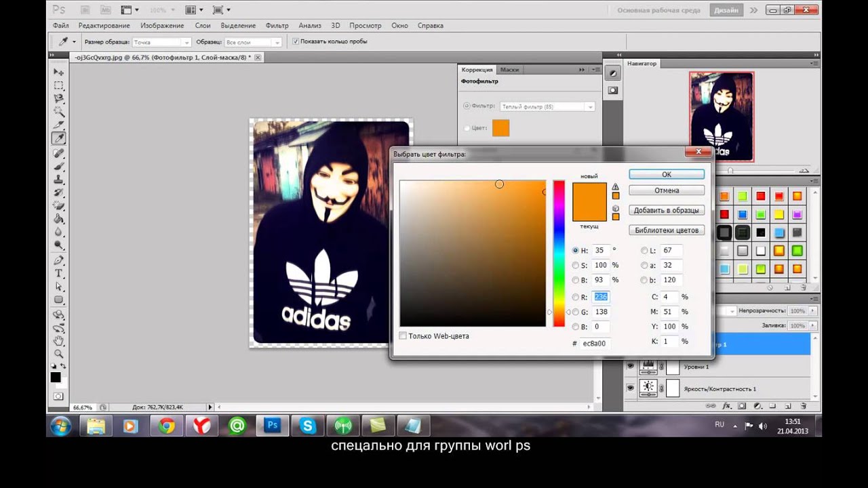Open the Коррекция panel options menu
Viewport: 868px width, 488px height.
(595, 70)
